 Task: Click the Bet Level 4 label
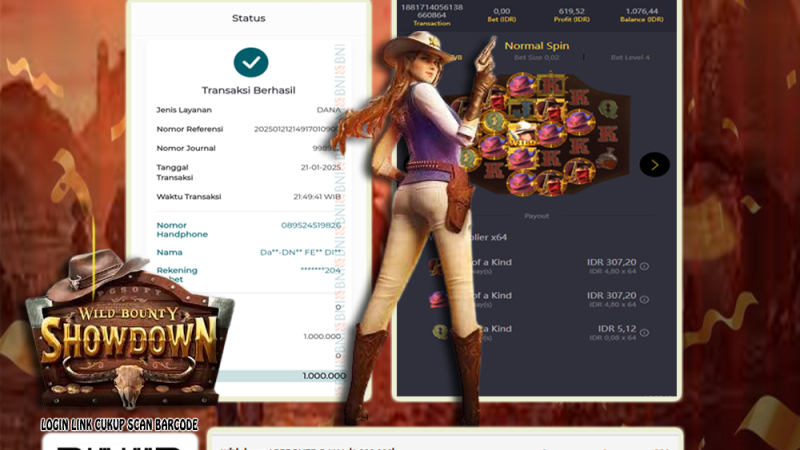tap(630, 58)
